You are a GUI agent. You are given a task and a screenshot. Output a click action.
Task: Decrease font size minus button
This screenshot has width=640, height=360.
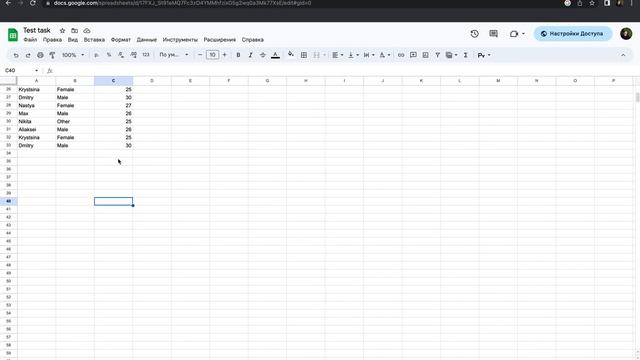(x=200, y=55)
